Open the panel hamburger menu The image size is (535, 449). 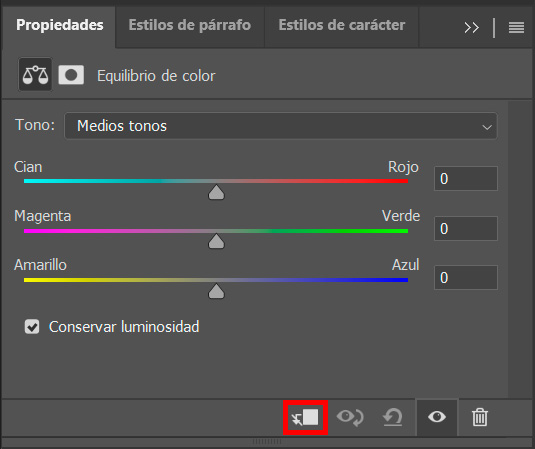pos(516,27)
